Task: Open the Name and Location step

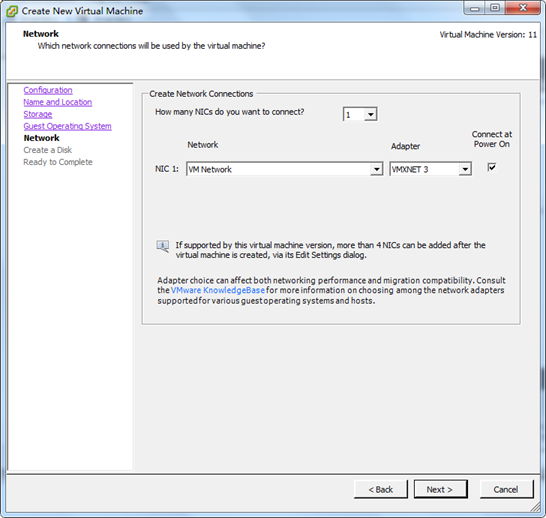Action: coord(58,102)
